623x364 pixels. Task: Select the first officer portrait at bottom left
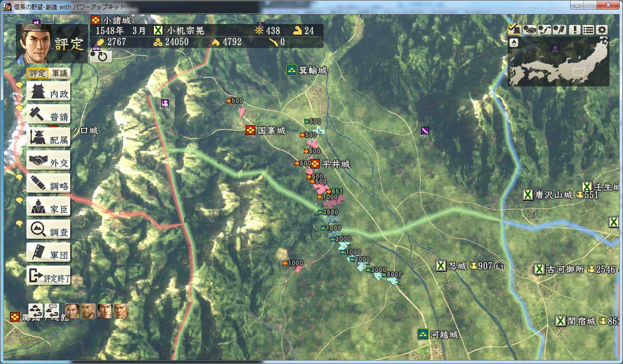(x=72, y=311)
